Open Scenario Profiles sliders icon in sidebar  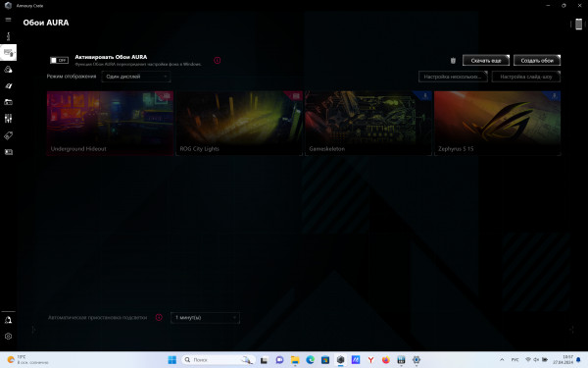8,119
